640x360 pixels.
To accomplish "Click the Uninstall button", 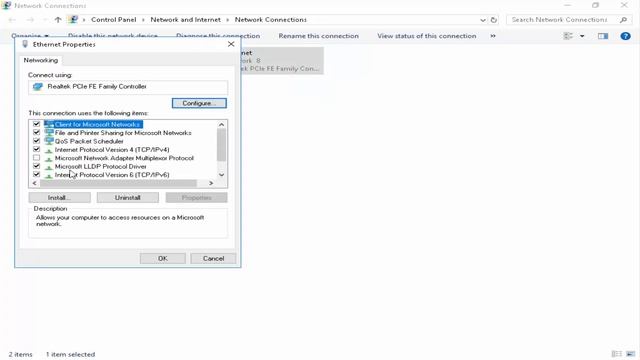I will coord(128,198).
